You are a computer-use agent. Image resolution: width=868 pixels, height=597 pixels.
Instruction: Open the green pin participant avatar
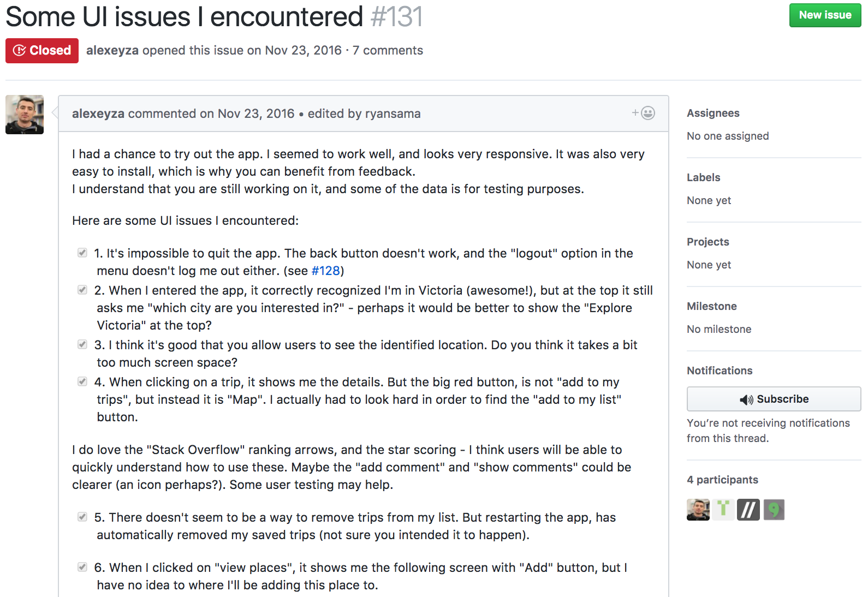774,510
